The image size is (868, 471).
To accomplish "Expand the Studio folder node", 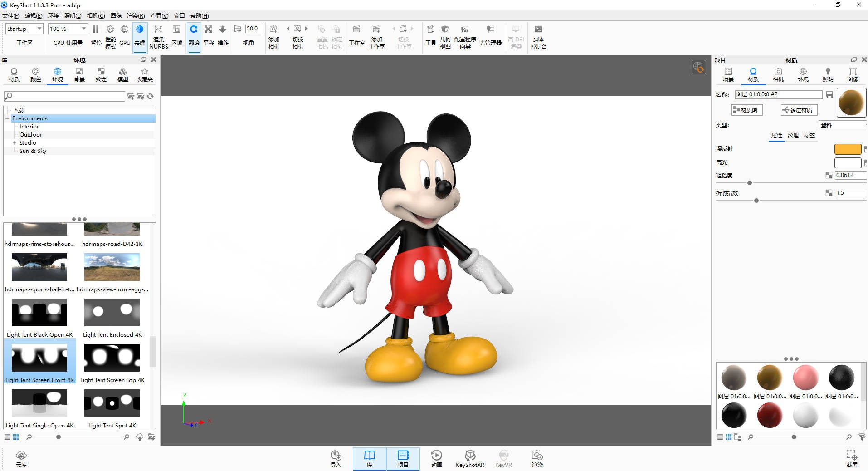I will 15,143.
